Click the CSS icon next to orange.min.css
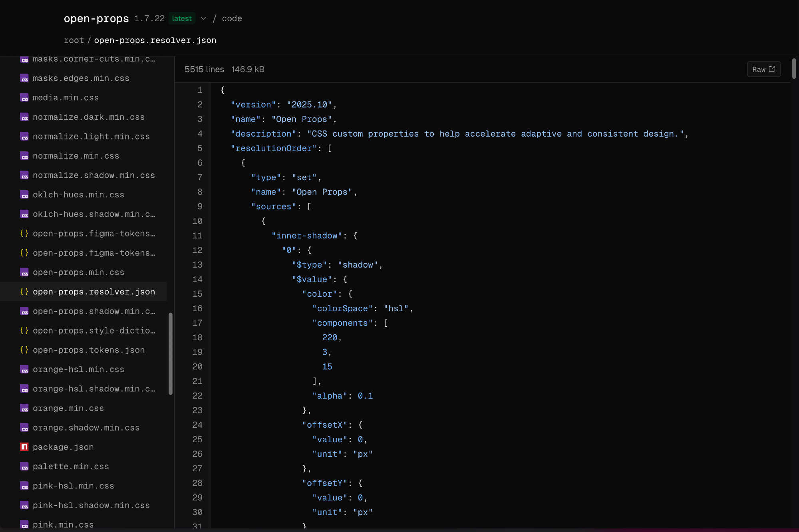This screenshot has height=532, width=799. [24, 408]
